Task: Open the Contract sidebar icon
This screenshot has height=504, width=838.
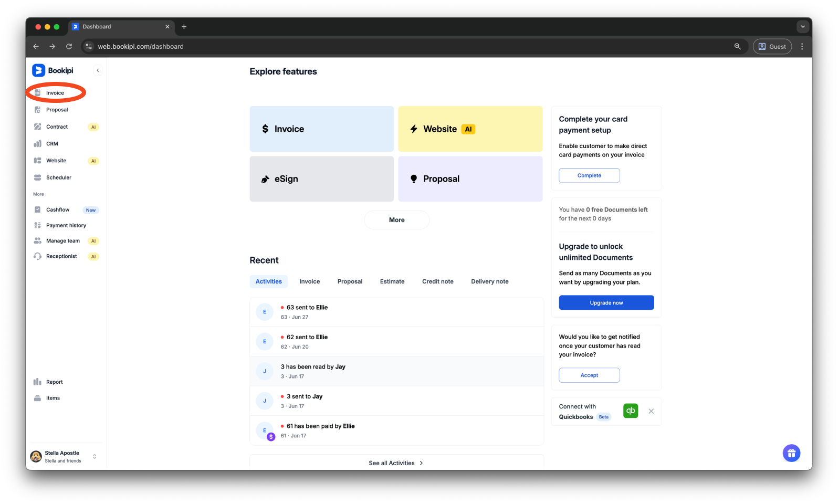Action: [x=37, y=127]
